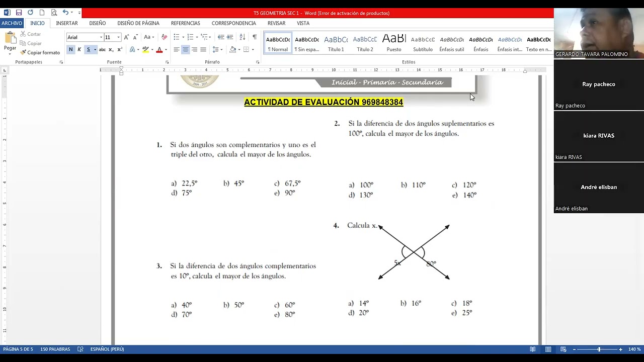Click the Undo arrow in quick access toolbar

coord(65,13)
